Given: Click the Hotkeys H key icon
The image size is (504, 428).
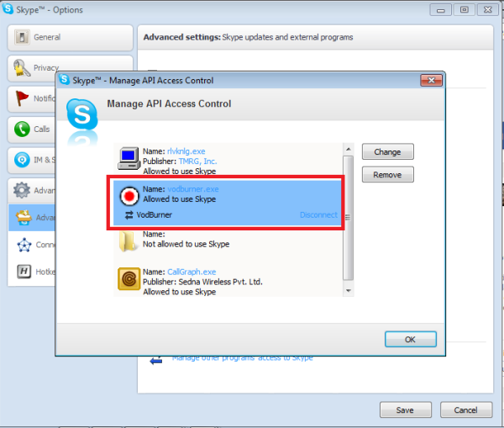Looking at the screenshot, I should (x=24, y=272).
